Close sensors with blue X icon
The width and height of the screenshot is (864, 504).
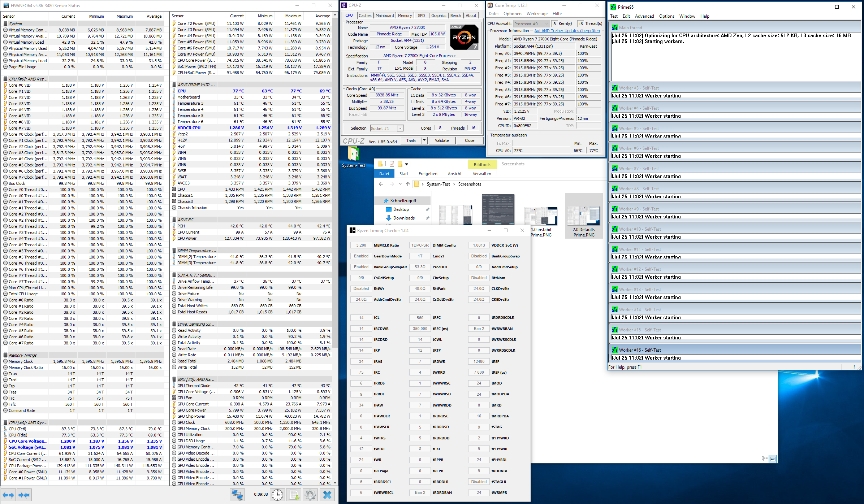pos(327,495)
